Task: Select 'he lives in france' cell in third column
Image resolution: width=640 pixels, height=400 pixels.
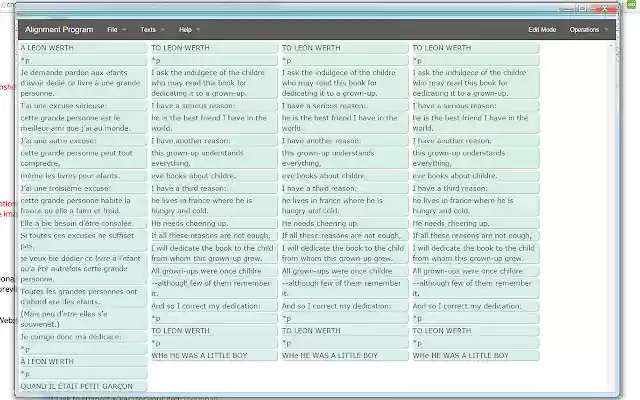Action: pyautogui.click(x=344, y=206)
